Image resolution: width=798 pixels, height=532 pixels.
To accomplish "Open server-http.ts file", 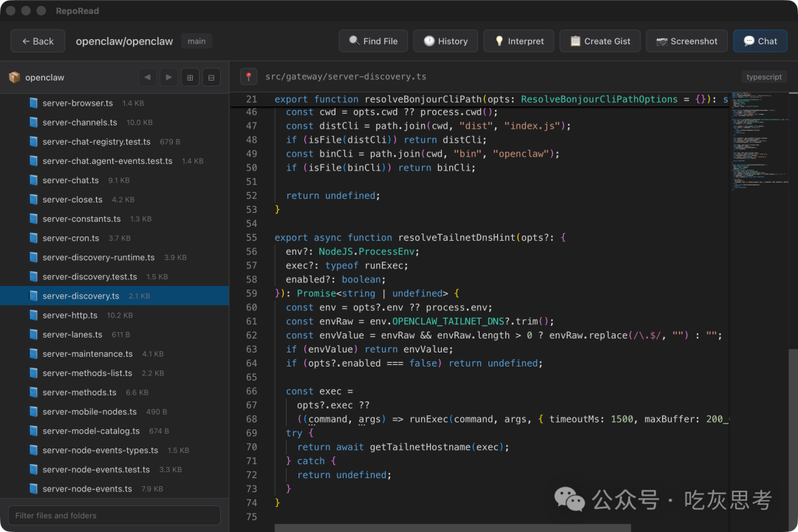I will pyautogui.click(x=115, y=315).
